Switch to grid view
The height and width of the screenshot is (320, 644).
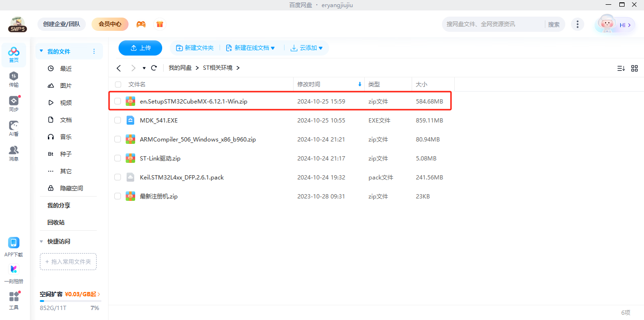[635, 68]
